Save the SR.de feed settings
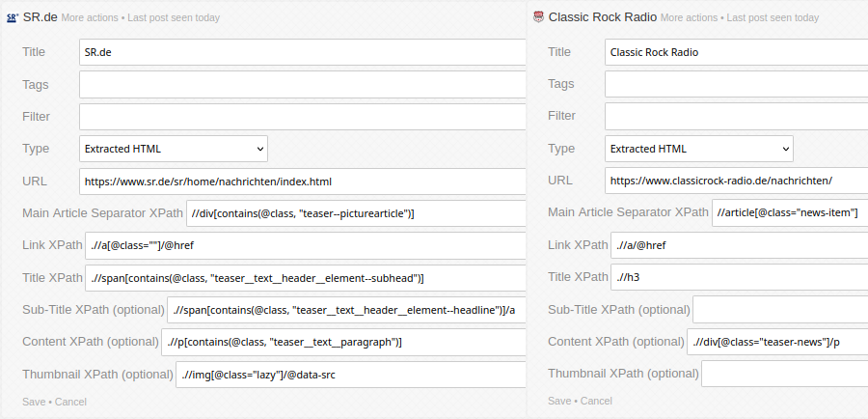868x419 pixels. [34, 402]
